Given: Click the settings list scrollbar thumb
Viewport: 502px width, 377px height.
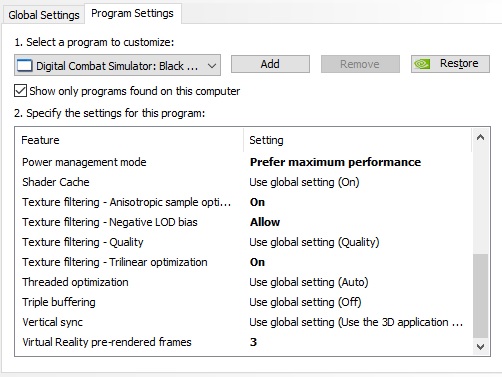Looking at the screenshot, I should [480, 296].
